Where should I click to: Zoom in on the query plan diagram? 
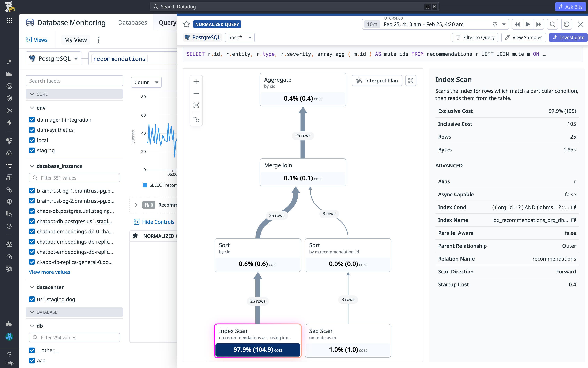pyautogui.click(x=196, y=81)
